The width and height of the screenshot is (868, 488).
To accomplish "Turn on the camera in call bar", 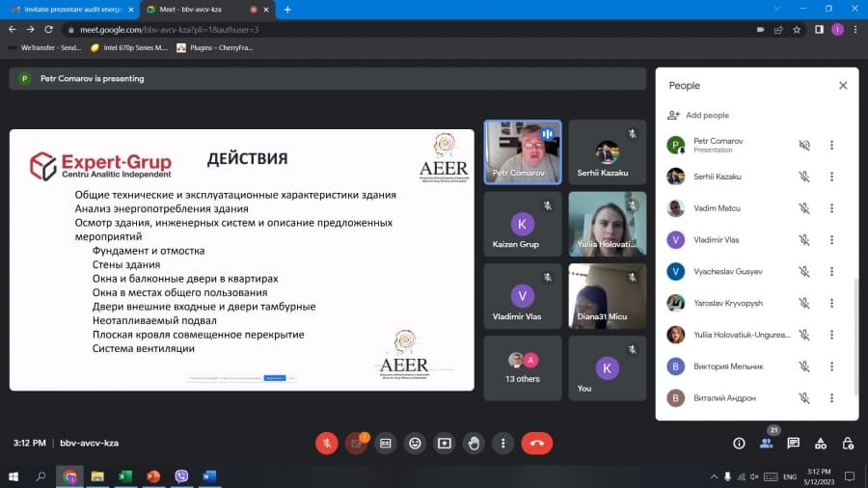I will (x=356, y=444).
